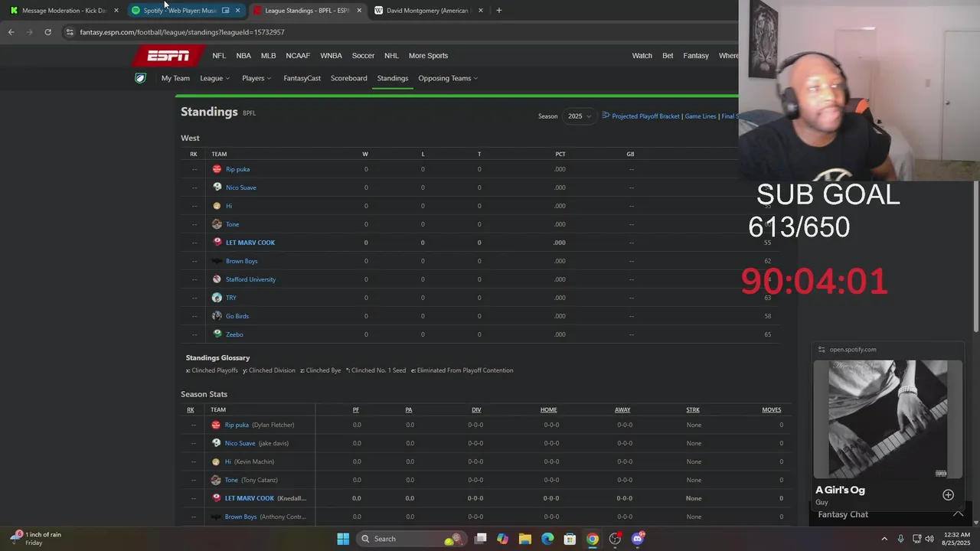This screenshot has height=551, width=980.
Task: Click the TRY team logo
Action: [x=217, y=298]
